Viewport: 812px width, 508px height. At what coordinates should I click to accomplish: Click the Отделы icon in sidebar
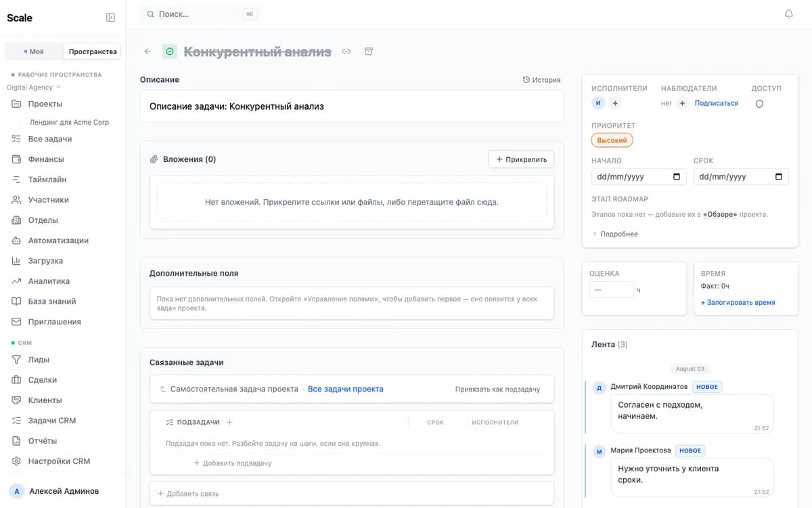tap(16, 220)
